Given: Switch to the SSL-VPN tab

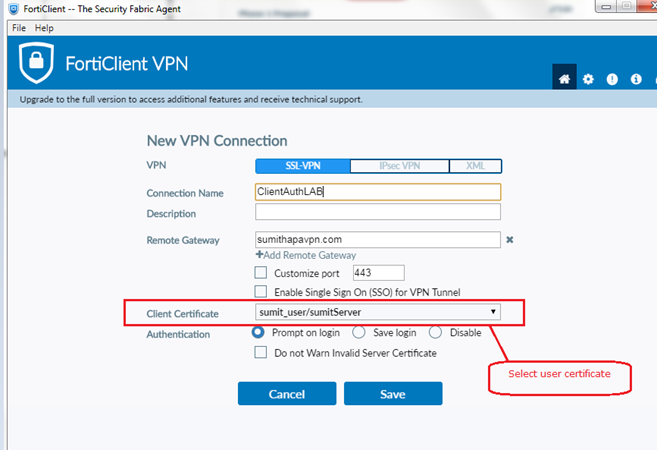Looking at the screenshot, I should 303,166.
